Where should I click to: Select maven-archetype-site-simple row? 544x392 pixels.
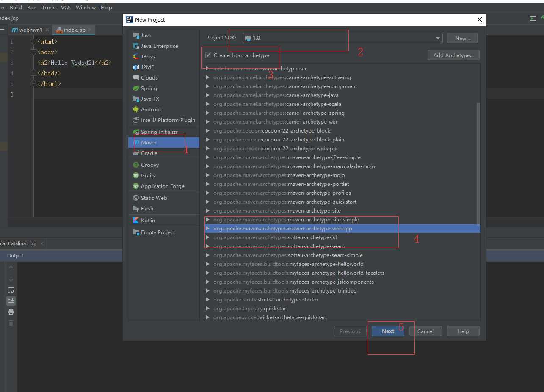tap(342, 220)
